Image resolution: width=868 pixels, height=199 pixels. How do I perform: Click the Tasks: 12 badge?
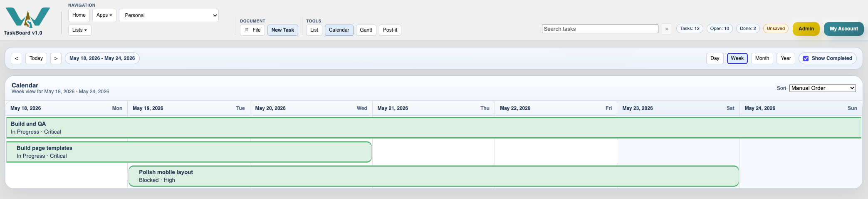pos(690,29)
